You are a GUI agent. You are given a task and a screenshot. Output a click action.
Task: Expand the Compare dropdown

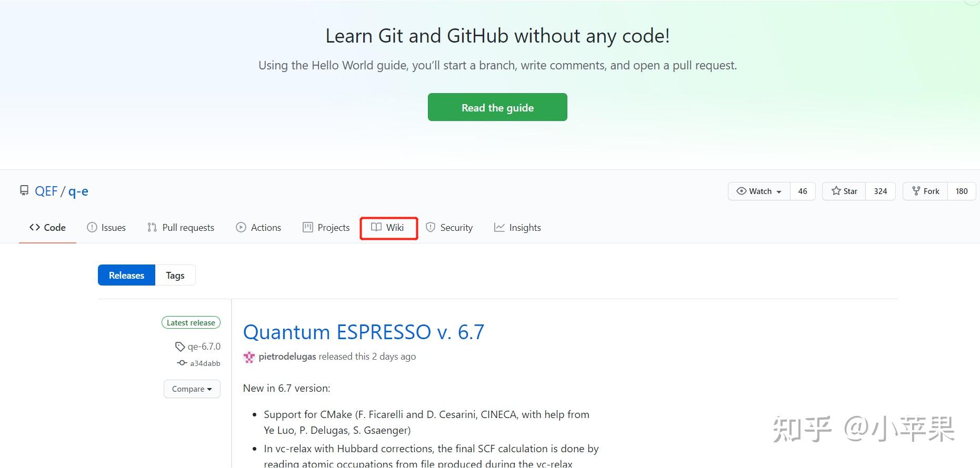point(192,389)
